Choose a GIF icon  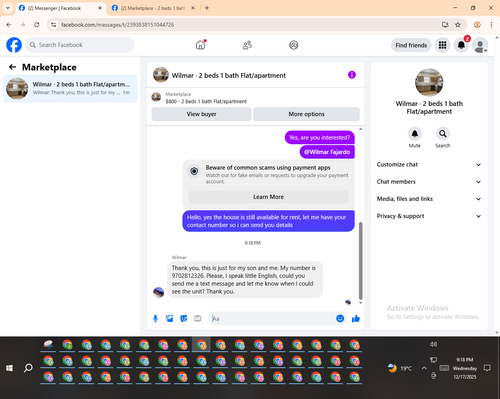tap(198, 319)
